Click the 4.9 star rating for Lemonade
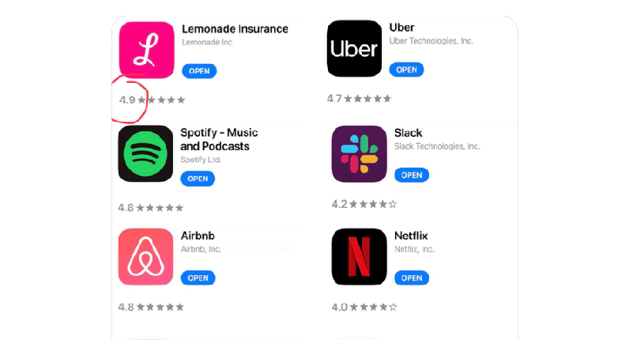Image resolution: width=644 pixels, height=340 pixels. (x=152, y=100)
